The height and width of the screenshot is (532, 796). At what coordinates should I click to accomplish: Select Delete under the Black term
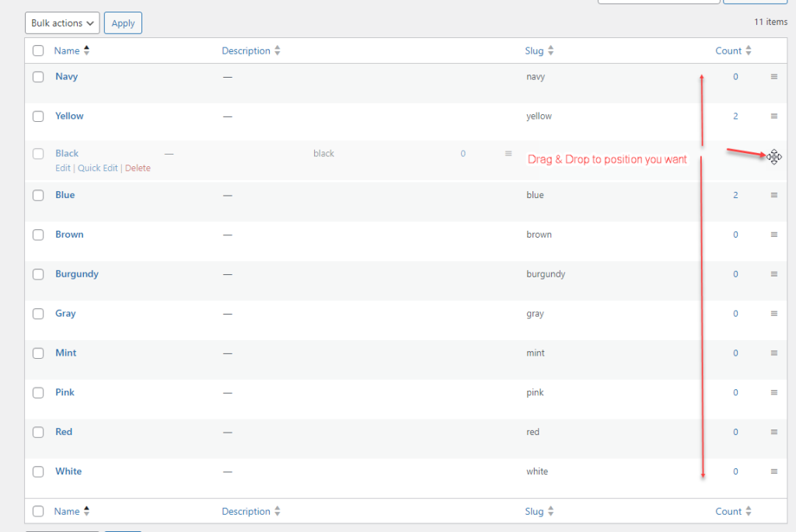tap(138, 168)
